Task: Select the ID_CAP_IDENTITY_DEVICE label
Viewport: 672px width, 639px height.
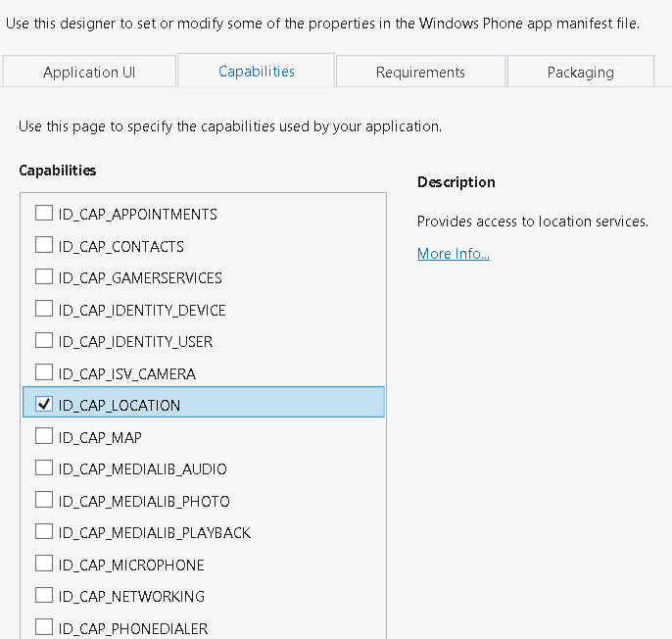Action: (142, 311)
